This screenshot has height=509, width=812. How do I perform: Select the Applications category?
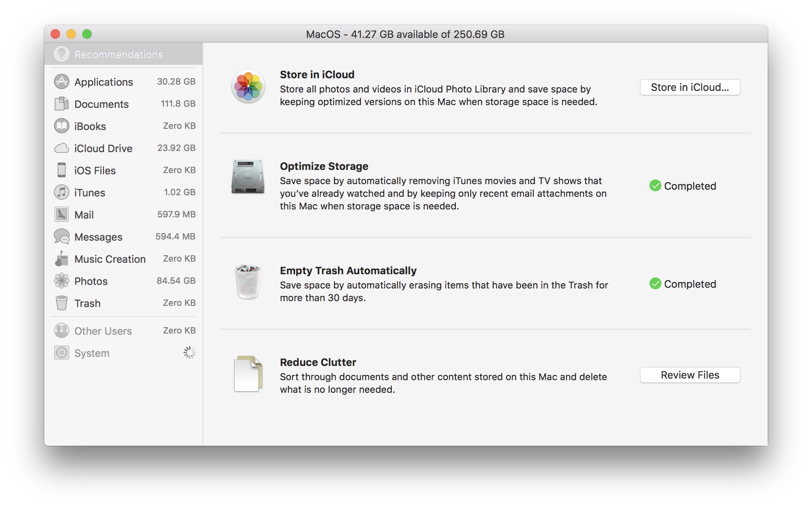click(123, 82)
